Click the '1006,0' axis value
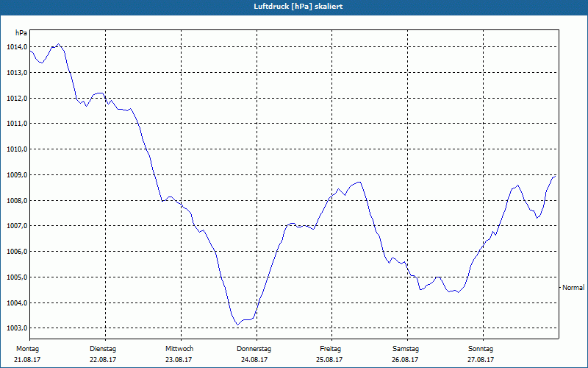Image resolution: width=588 pixels, height=368 pixels. (17, 252)
